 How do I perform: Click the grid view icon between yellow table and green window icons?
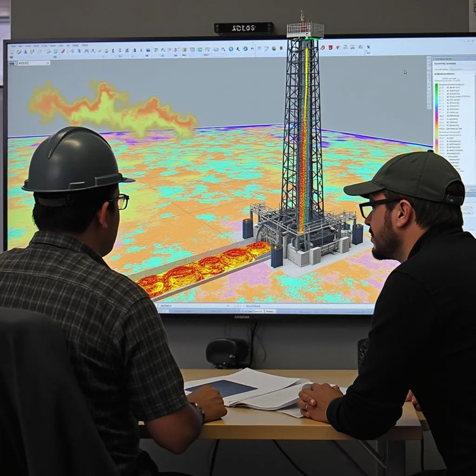(x=192, y=50)
